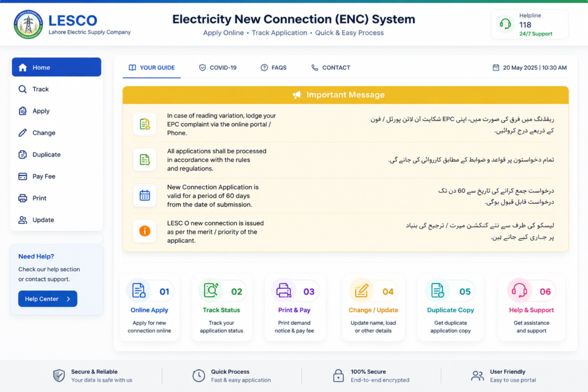Click 'Fast & easy application' footer text
This screenshot has height=392, width=588.
[x=241, y=380]
